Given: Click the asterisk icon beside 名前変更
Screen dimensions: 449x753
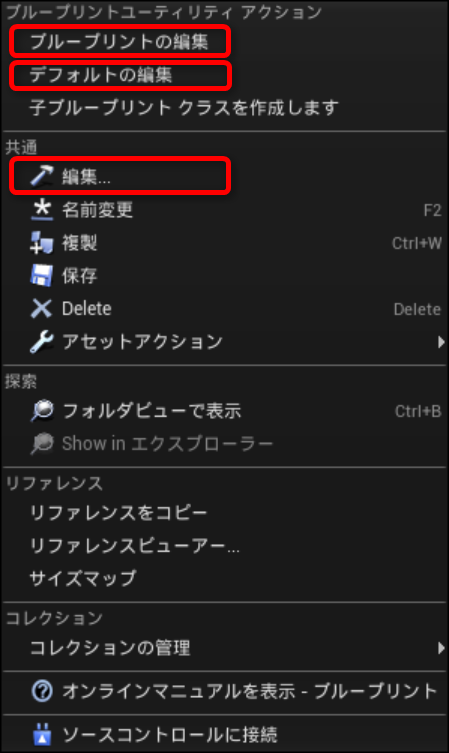Looking at the screenshot, I should pyautogui.click(x=42, y=209).
